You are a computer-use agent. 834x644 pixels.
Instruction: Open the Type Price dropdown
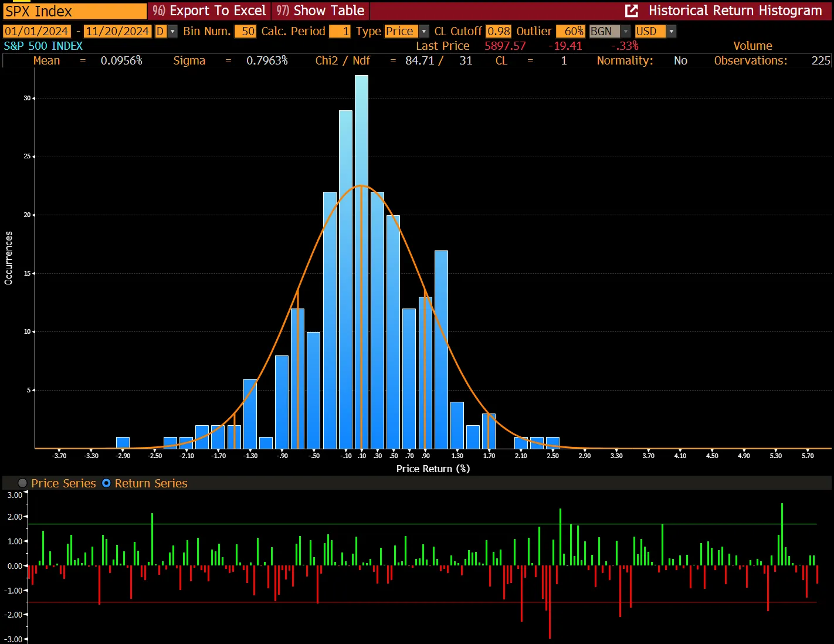pyautogui.click(x=424, y=32)
